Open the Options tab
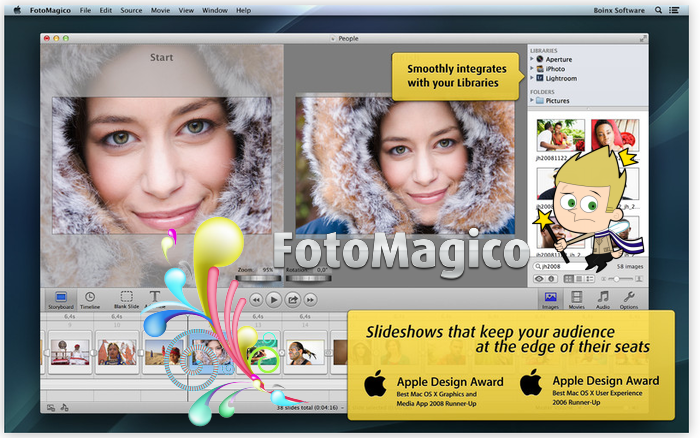 click(x=629, y=300)
